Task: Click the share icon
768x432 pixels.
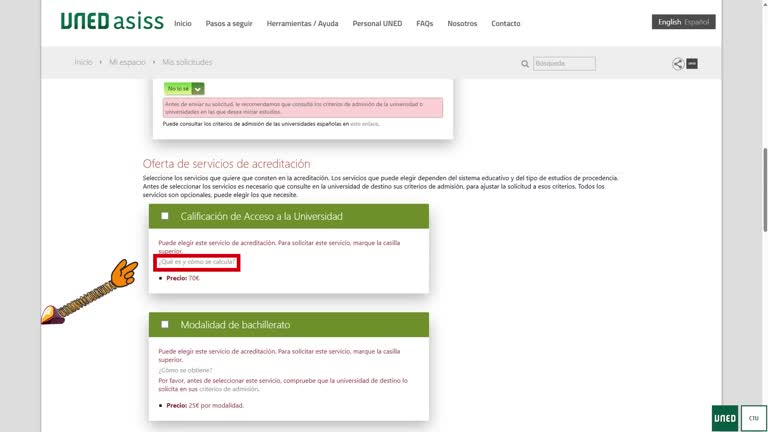Action: (x=678, y=64)
